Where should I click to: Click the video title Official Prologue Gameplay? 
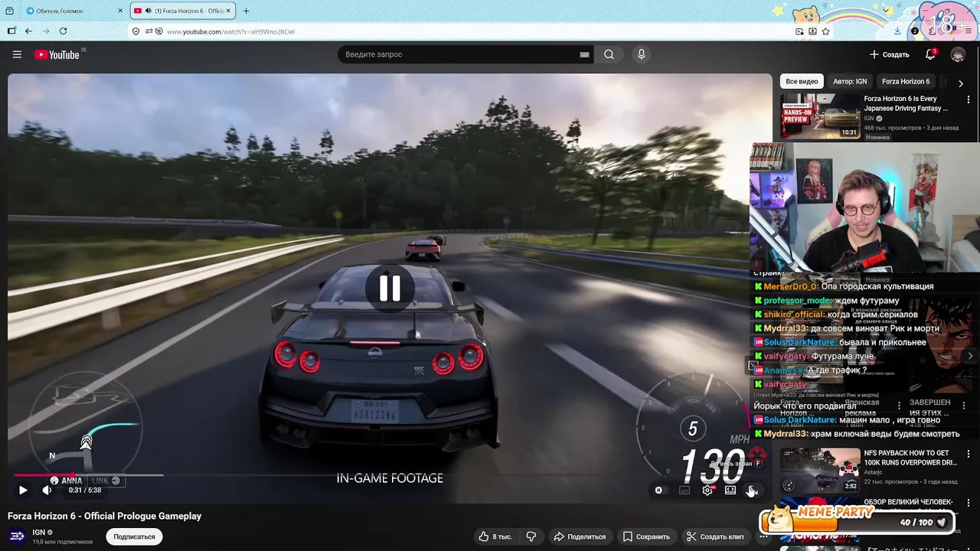[x=104, y=516]
